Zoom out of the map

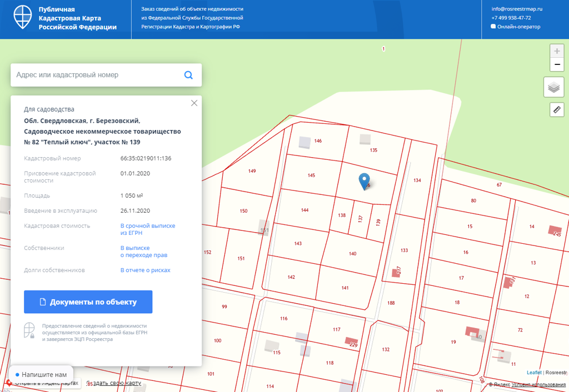point(557,65)
